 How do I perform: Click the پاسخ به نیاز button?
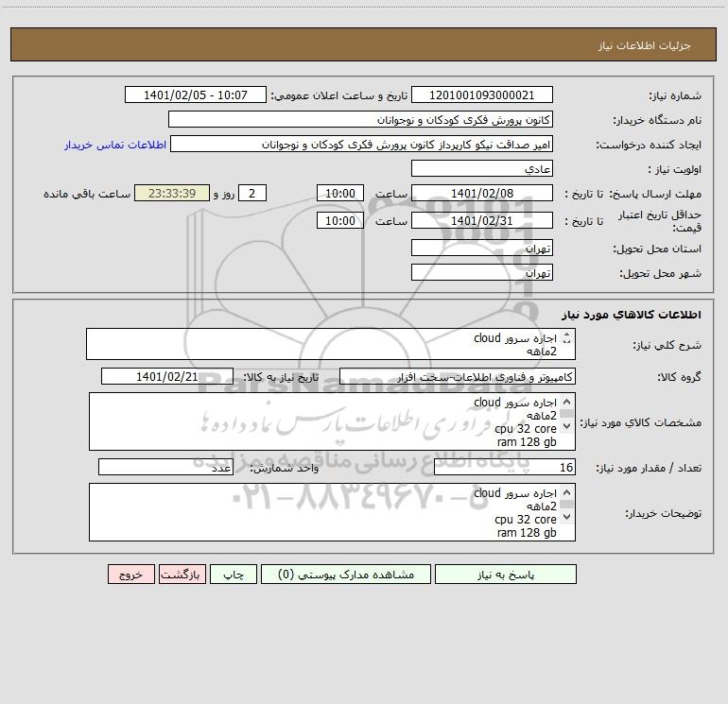506,575
